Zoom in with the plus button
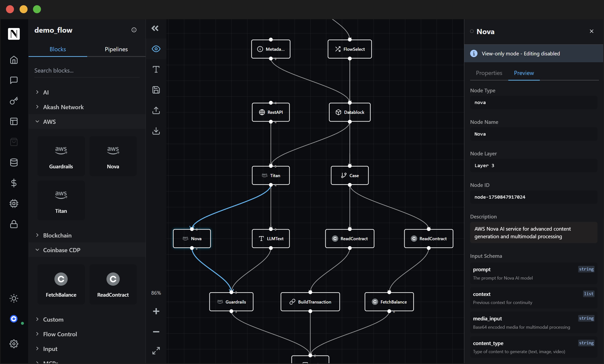The image size is (604, 364). click(156, 311)
